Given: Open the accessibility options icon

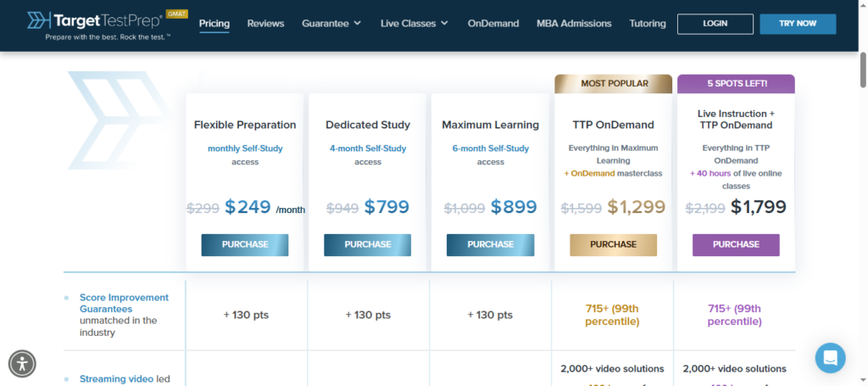Looking at the screenshot, I should (x=24, y=363).
